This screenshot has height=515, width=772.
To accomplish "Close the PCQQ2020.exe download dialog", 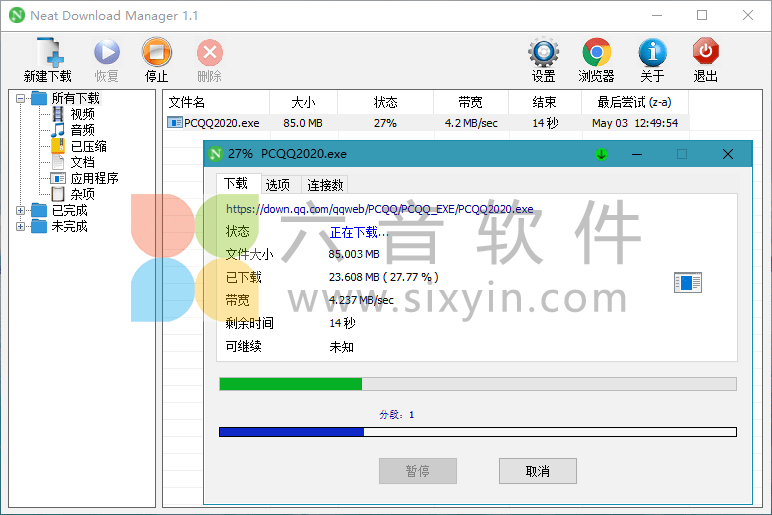I will tap(728, 154).
